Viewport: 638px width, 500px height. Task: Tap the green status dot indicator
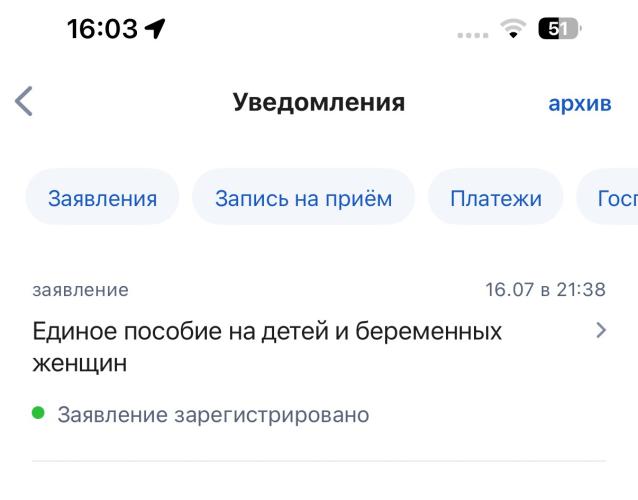[38, 413]
